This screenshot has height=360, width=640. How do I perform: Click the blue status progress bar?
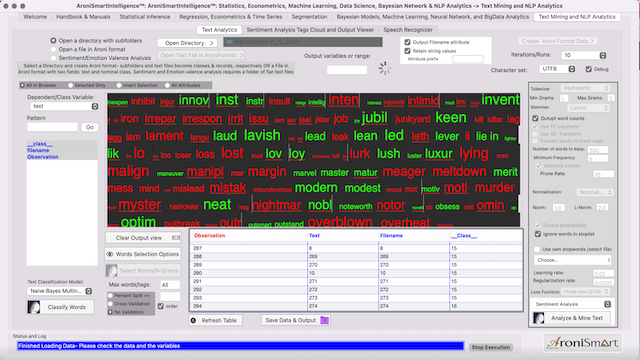240,346
